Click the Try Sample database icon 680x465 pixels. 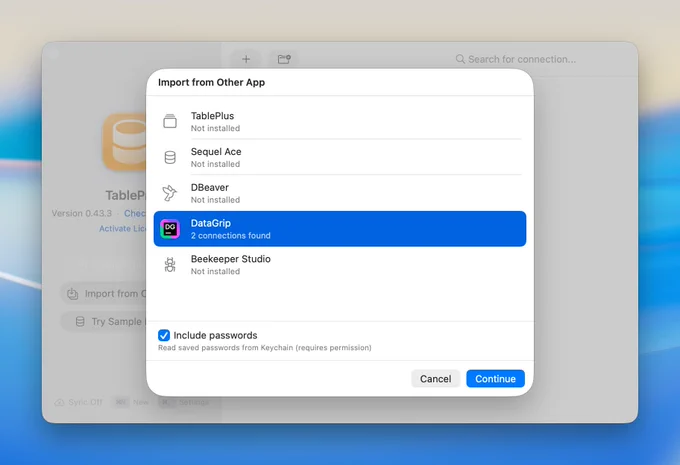80,321
